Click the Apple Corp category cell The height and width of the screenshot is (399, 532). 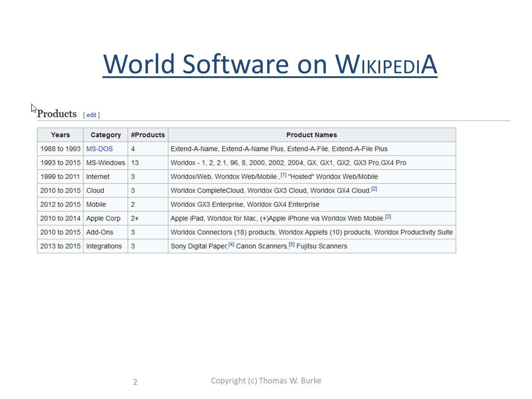[103, 218]
